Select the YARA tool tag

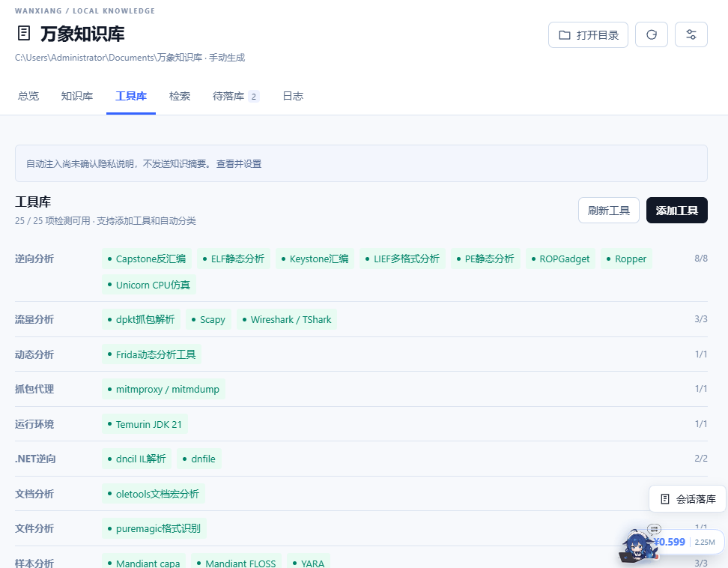309,561
